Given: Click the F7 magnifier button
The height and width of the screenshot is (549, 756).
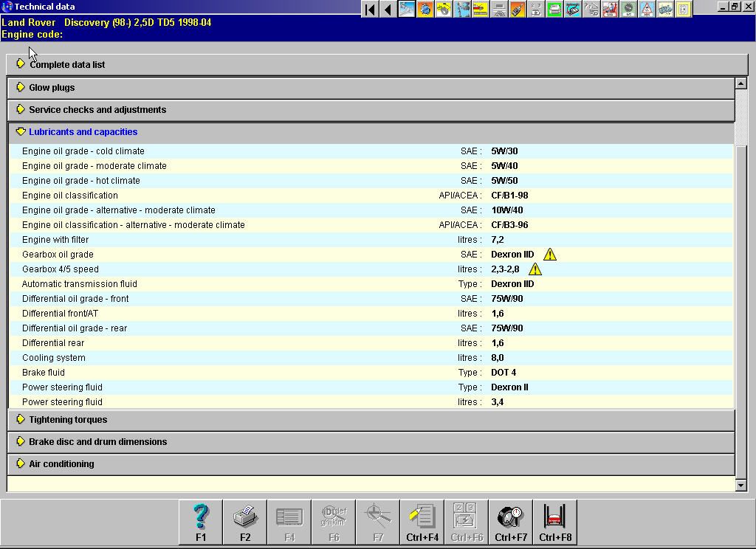Looking at the screenshot, I should click(378, 522).
